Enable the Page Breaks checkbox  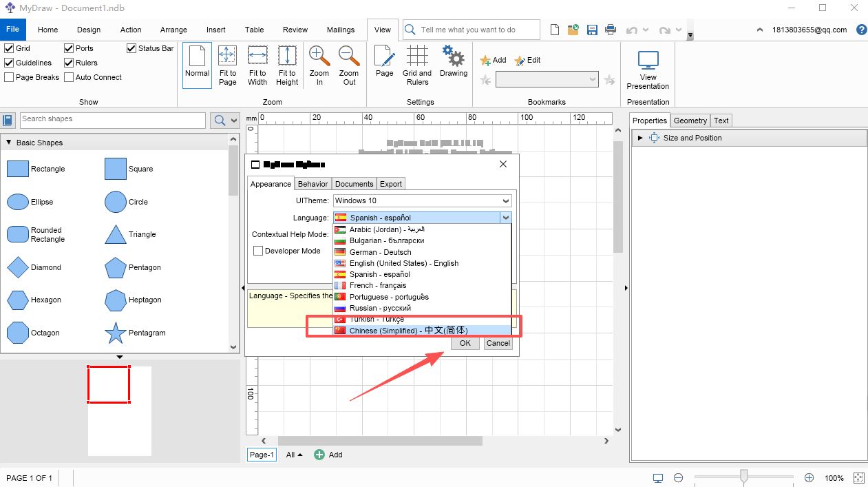point(9,77)
